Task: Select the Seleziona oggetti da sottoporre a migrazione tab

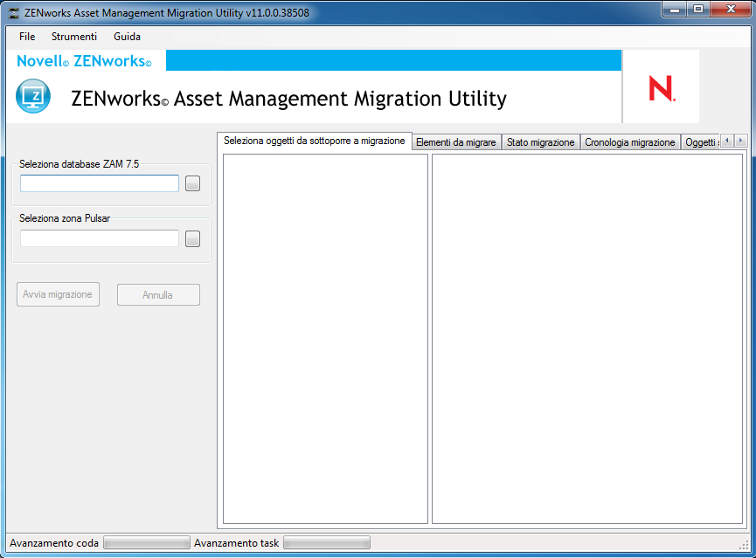Action: click(315, 141)
